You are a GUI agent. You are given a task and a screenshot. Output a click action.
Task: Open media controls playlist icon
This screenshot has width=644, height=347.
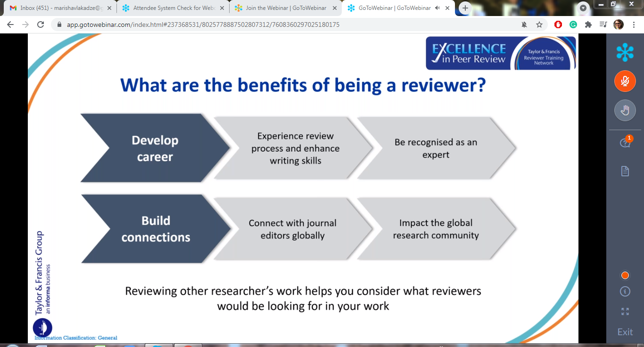(603, 25)
